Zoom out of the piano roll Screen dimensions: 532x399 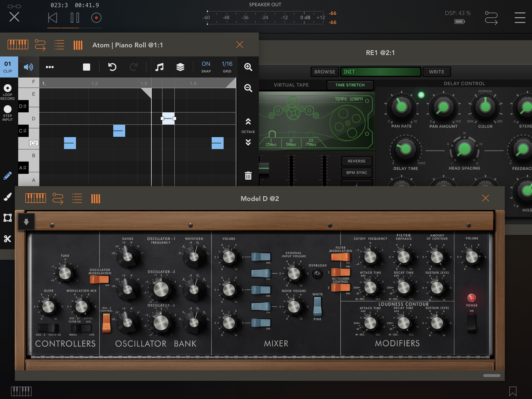248,88
